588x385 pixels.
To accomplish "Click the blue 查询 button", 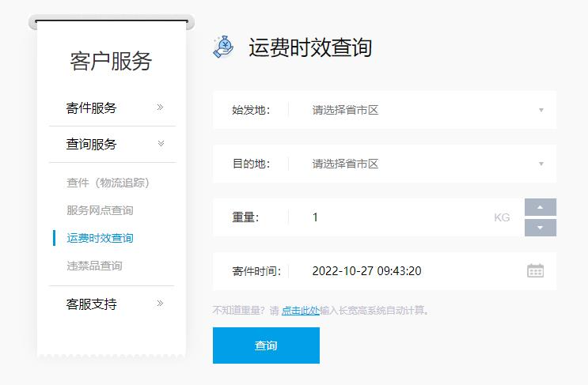I will tap(266, 345).
